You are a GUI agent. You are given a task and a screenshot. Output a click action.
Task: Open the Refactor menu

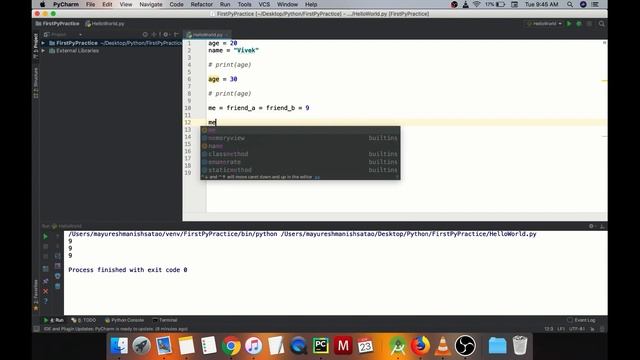(202, 4)
